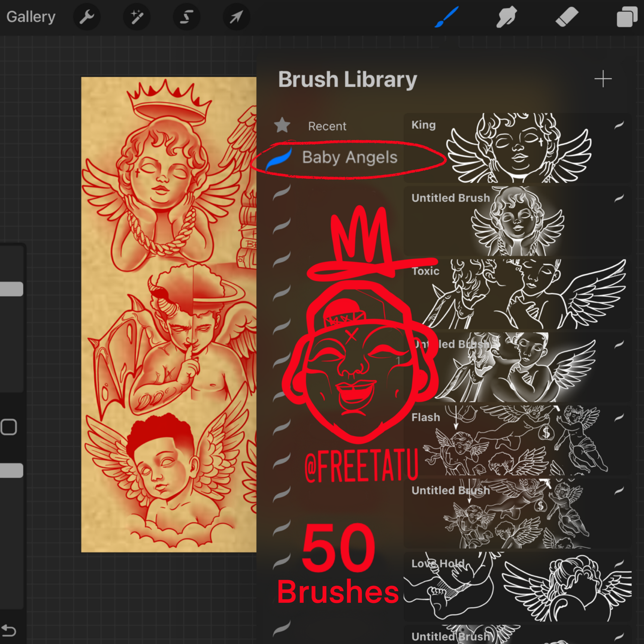This screenshot has height=644, width=644.
Task: Choose the Toxic brush stamp
Action: pos(517,294)
